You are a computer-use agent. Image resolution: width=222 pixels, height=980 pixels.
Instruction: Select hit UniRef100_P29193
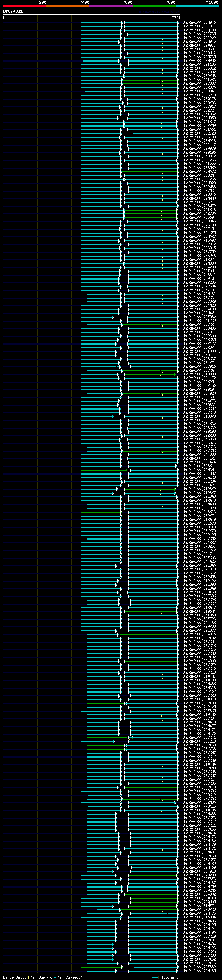199,432
